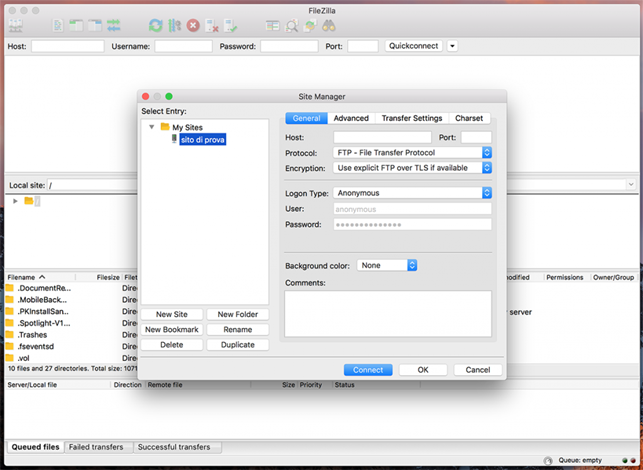The width and height of the screenshot is (643, 470).
Task: Click the New Site button
Action: coord(171,314)
